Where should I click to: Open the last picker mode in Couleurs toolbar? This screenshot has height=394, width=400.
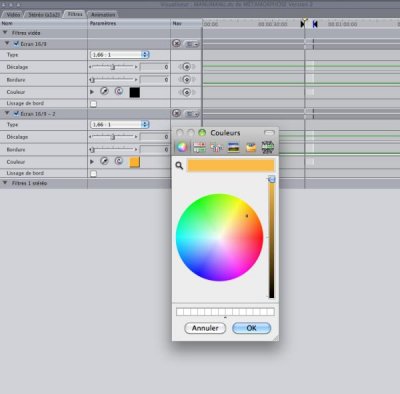click(x=268, y=147)
